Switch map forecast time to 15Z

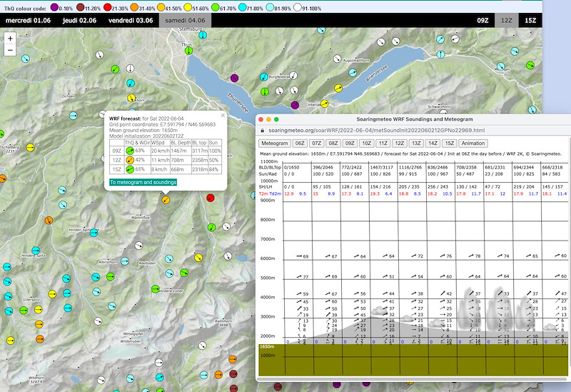point(530,21)
